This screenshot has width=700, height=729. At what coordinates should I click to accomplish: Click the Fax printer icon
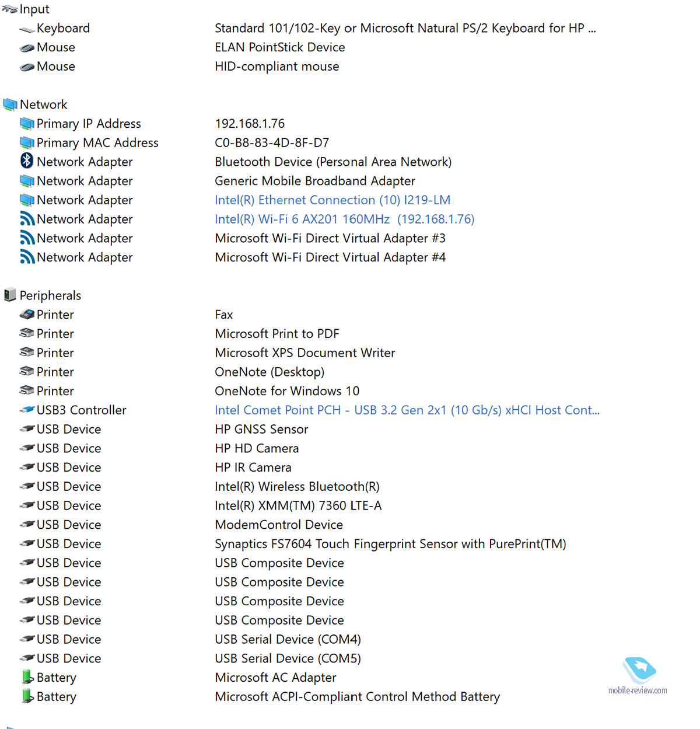(x=27, y=315)
